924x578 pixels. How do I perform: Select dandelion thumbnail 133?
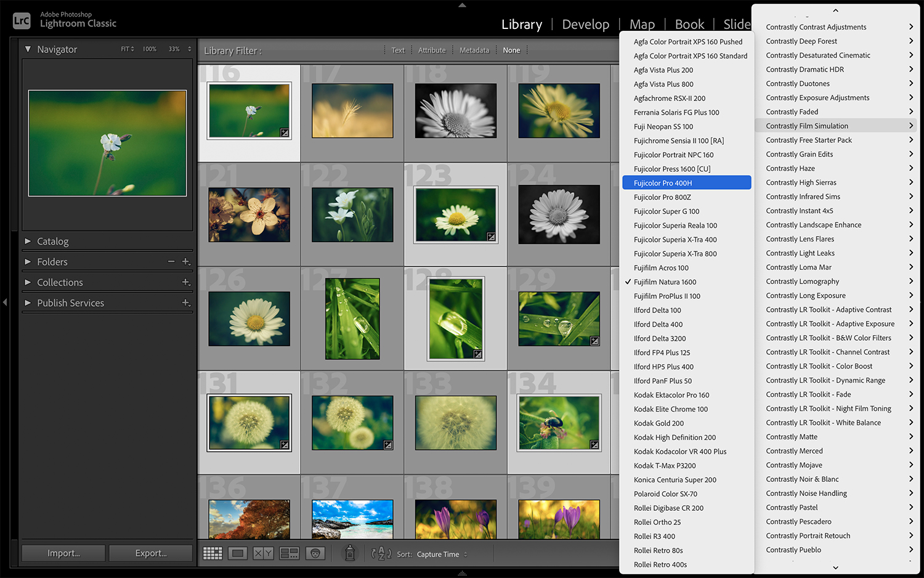[456, 423]
